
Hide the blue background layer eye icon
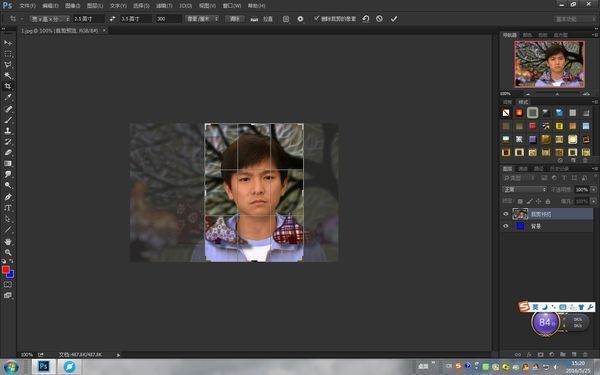[506, 226]
